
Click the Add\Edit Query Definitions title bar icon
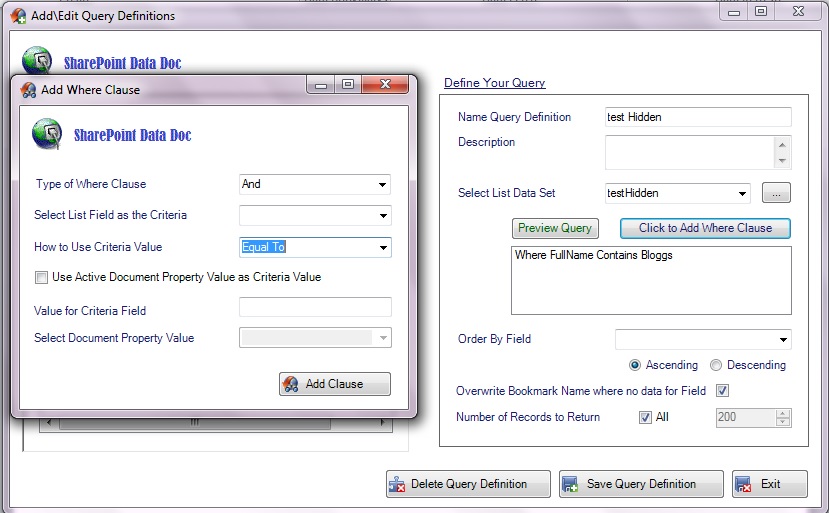pyautogui.click(x=18, y=16)
